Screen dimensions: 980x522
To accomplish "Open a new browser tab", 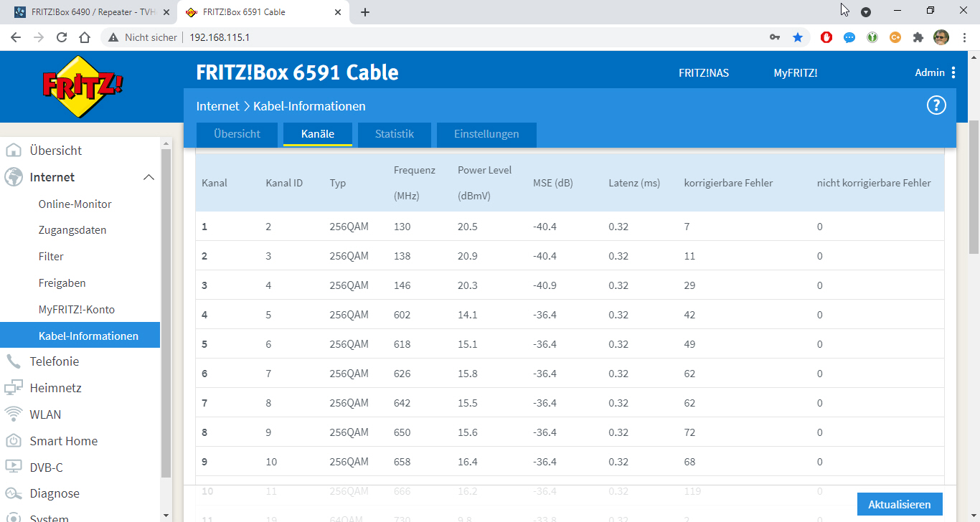I will [365, 12].
